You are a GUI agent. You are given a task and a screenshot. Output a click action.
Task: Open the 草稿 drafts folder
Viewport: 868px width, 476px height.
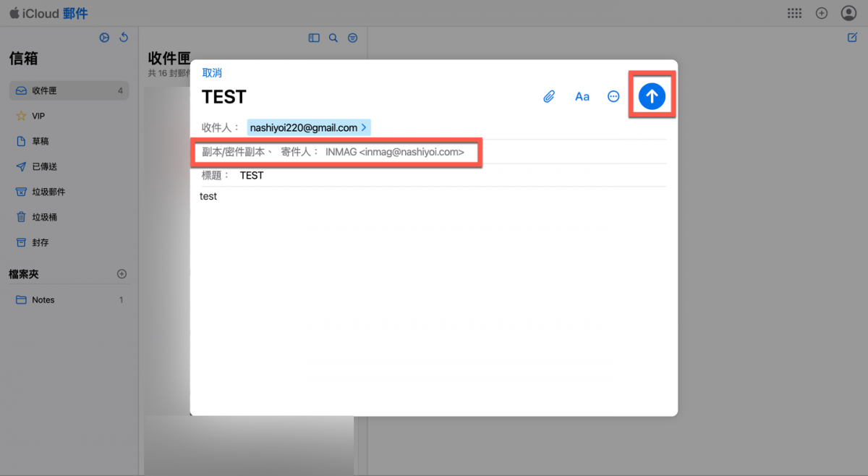(x=69, y=141)
